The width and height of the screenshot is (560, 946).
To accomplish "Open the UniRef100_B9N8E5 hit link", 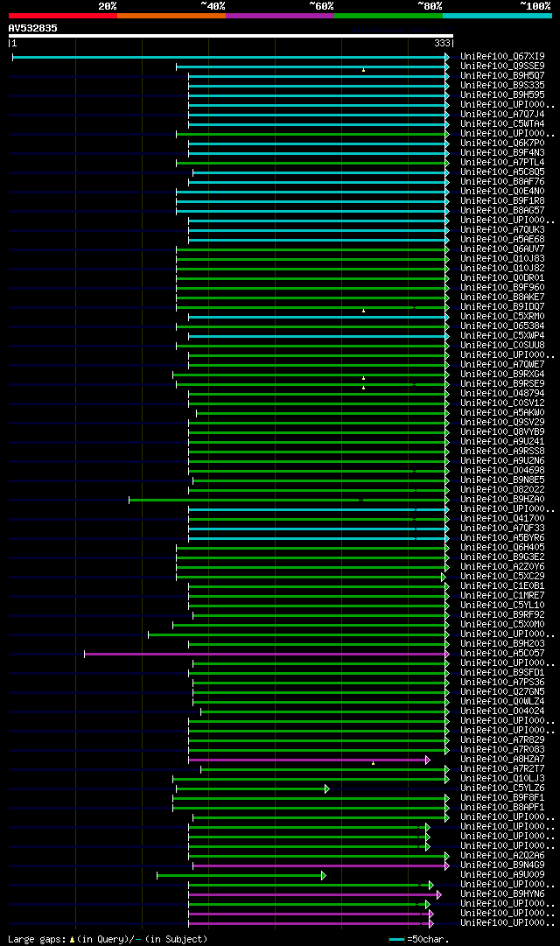I will (x=502, y=480).
